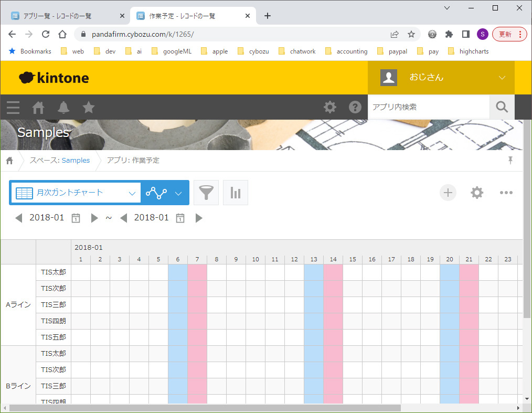This screenshot has width=532, height=413.
Task: Open the notifications bell
Action: 63,108
